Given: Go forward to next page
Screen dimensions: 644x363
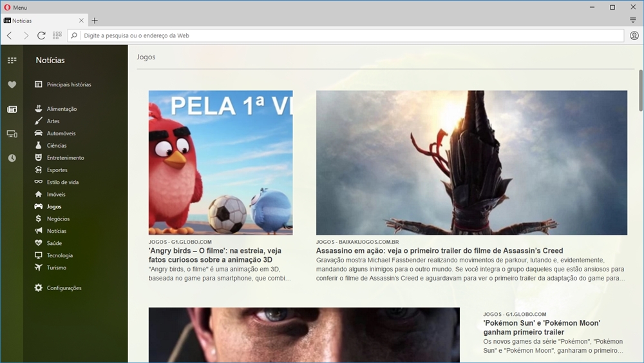Looking at the screenshot, I should tap(26, 35).
